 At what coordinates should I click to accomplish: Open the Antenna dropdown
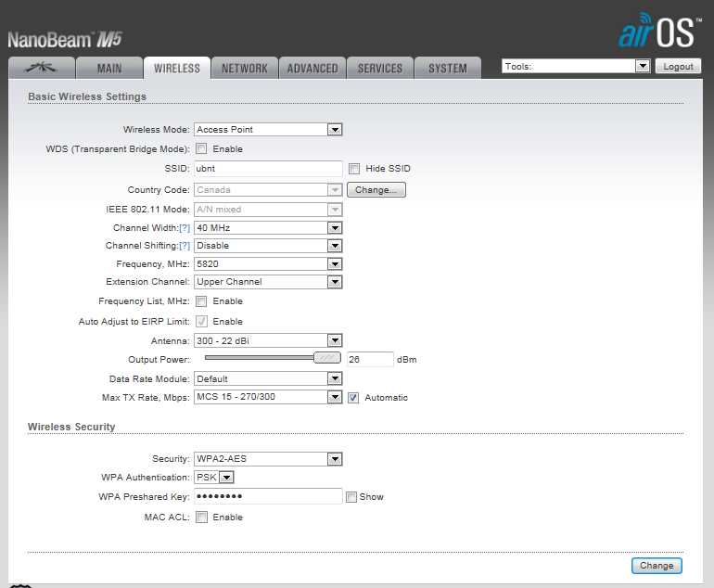[x=268, y=340]
